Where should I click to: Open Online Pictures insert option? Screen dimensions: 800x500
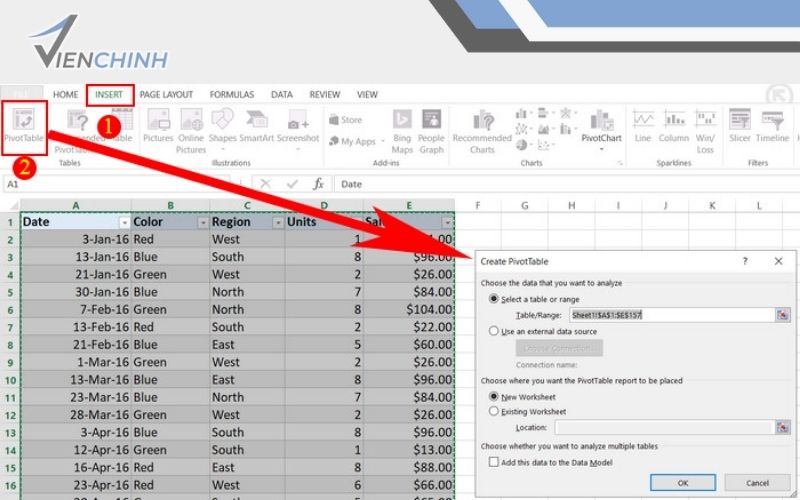tap(191, 131)
